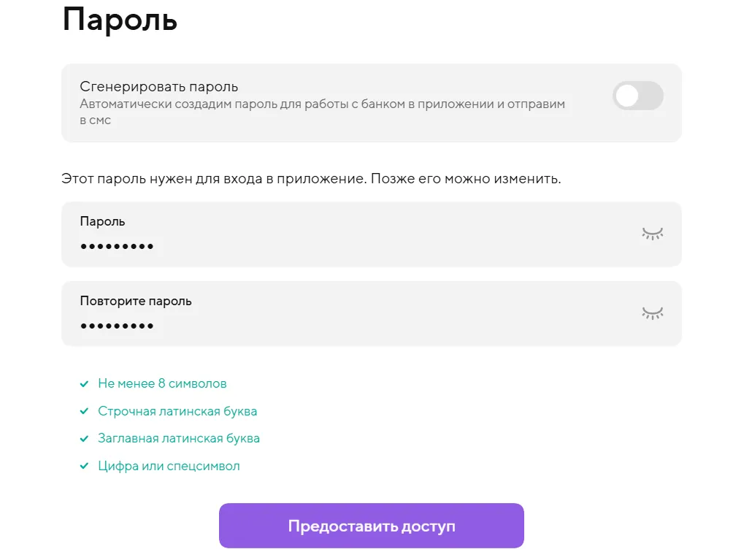This screenshot has height=560, width=752.
Task: Click the Повторите пароль label above the dots
Action: point(136,301)
